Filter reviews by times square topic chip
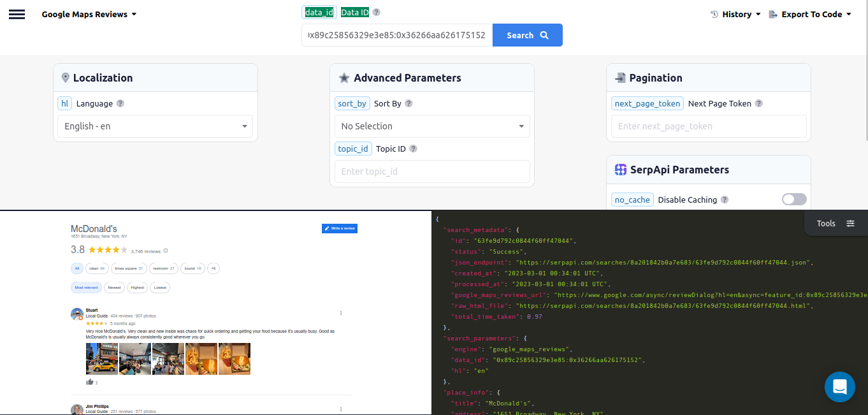This screenshot has width=868, height=415. point(129,268)
